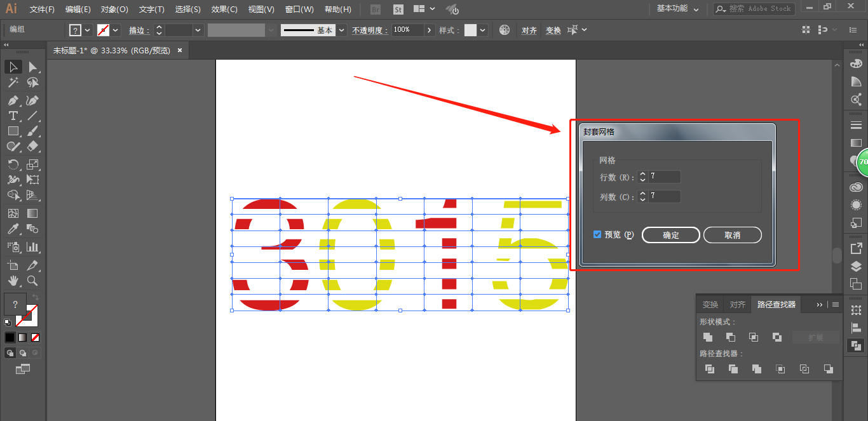Set paint mode to None
The height and width of the screenshot is (421, 868).
click(x=36, y=337)
